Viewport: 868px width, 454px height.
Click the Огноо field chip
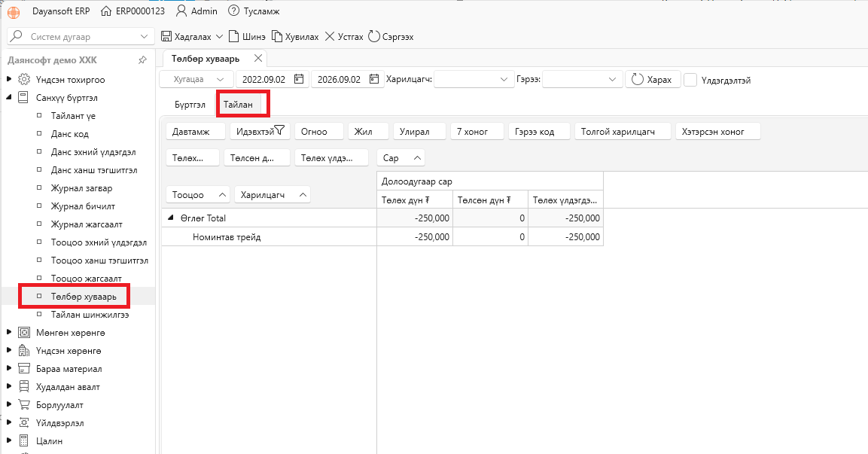319,132
